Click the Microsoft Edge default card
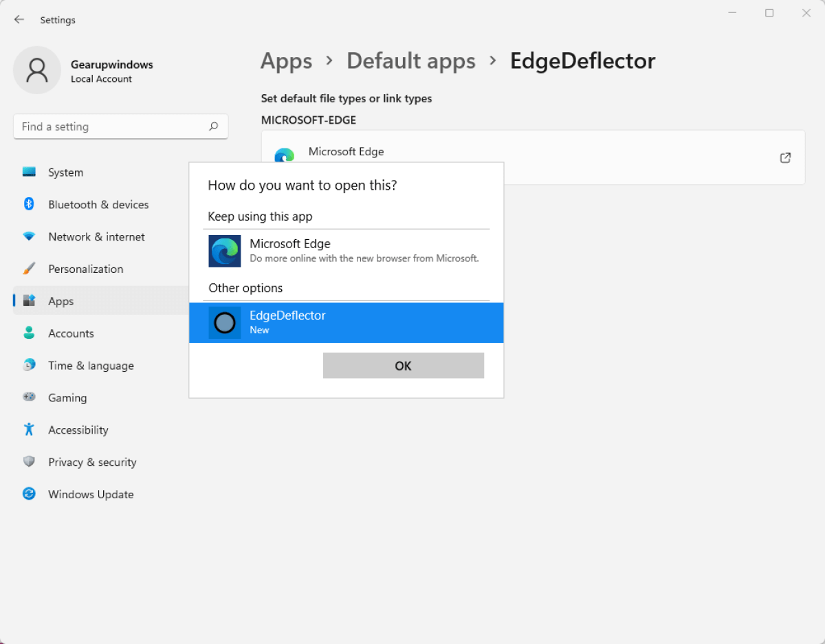The image size is (825, 644). [x=533, y=157]
